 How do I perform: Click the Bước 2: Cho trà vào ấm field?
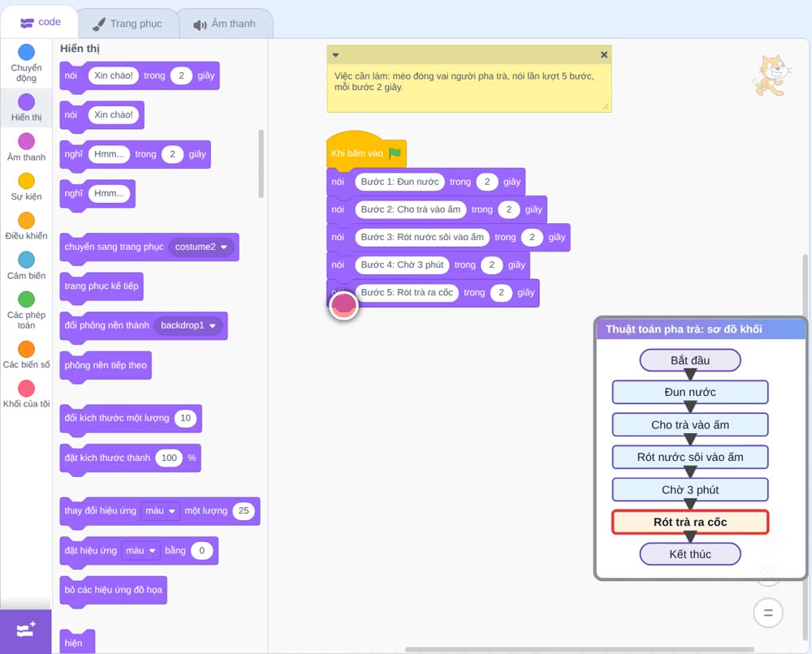[411, 209]
